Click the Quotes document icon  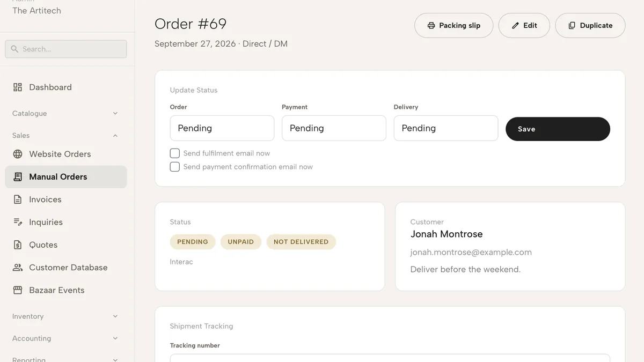click(x=18, y=245)
